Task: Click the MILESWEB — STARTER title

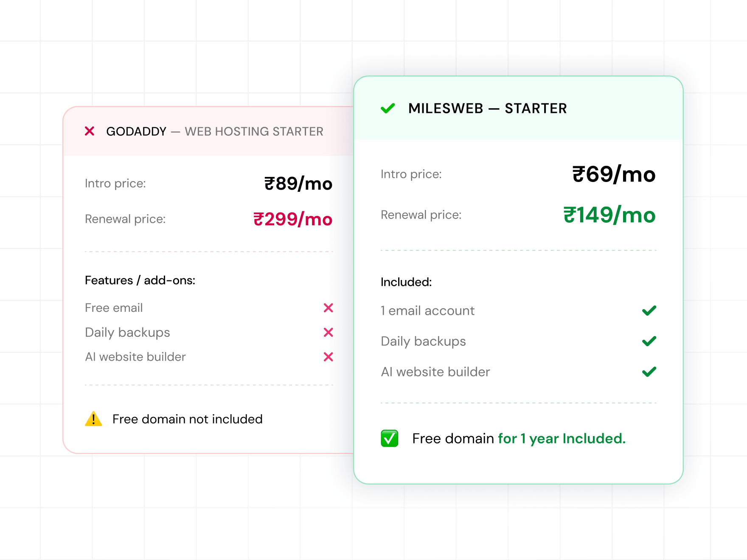Action: 487,109
